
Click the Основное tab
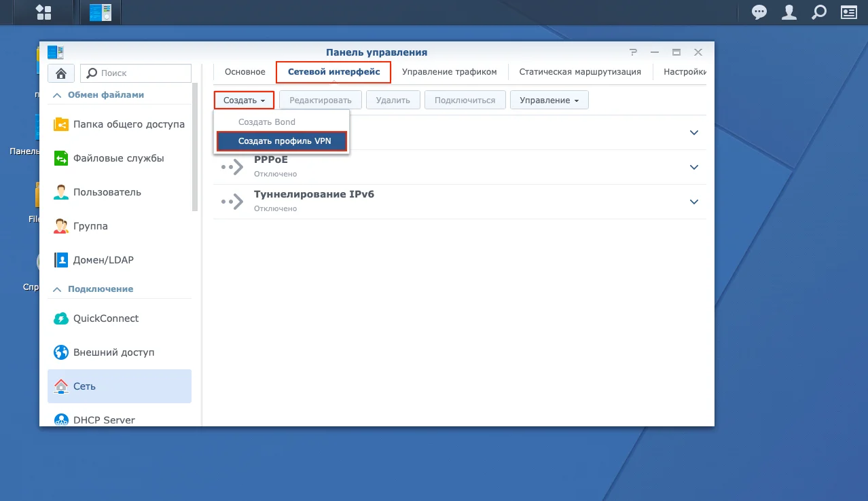(x=245, y=72)
